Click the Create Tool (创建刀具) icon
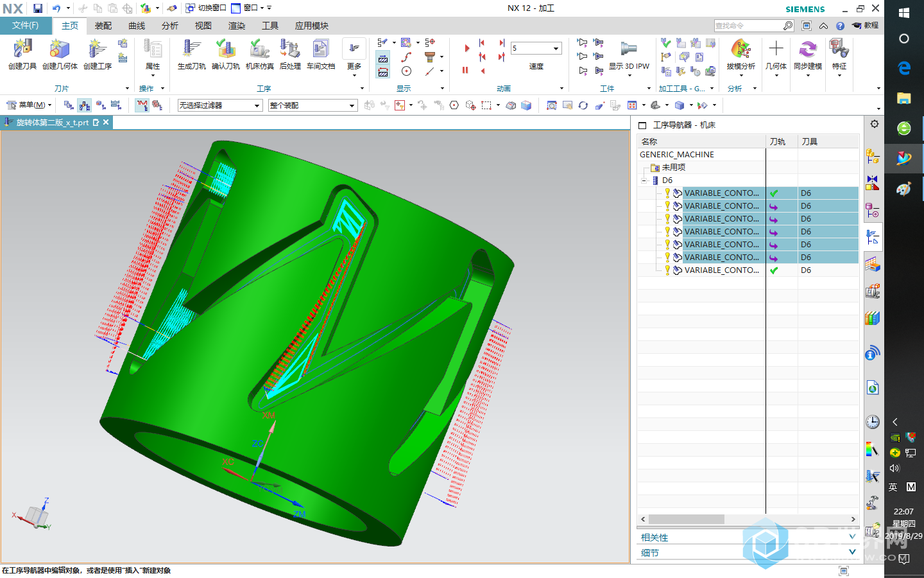This screenshot has height=578, width=924. 22,54
